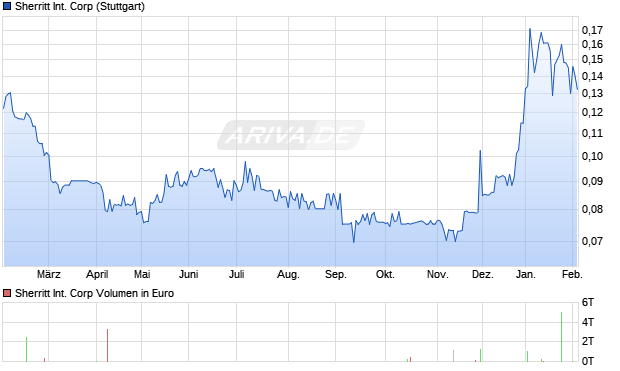Click the 0,13 price axis value
This screenshot has height=371, width=620.
tap(592, 93)
